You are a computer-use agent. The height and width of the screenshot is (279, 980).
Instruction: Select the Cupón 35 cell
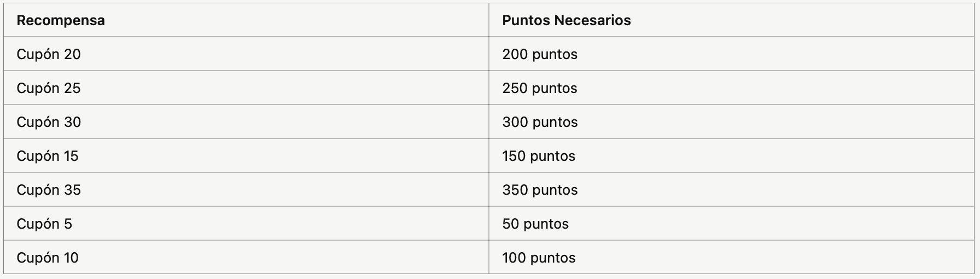(246, 190)
